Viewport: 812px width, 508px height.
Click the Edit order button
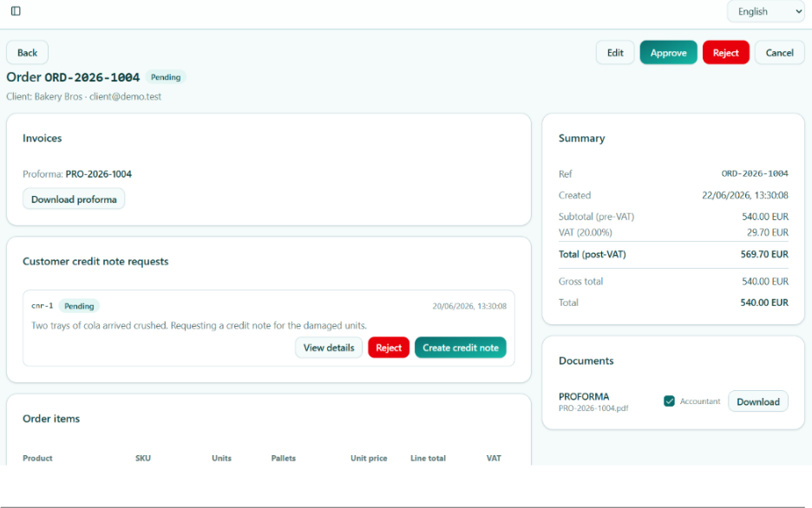pyautogui.click(x=615, y=53)
